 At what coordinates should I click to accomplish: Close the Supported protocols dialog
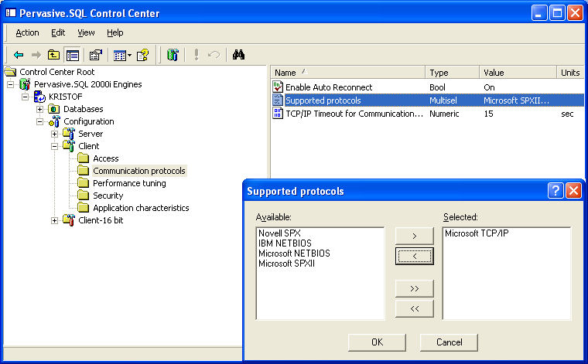[x=574, y=191]
